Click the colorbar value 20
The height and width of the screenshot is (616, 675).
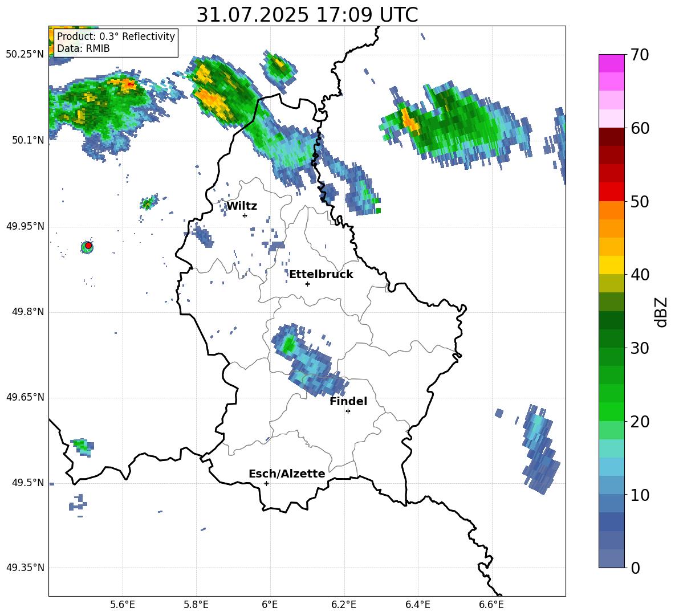pyautogui.click(x=640, y=421)
